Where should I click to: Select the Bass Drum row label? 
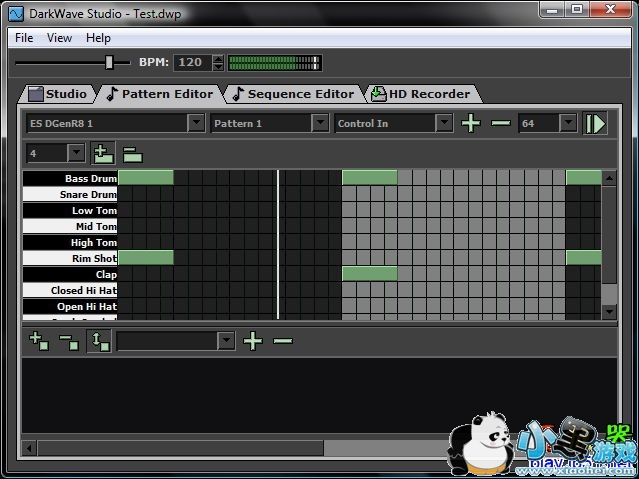point(70,178)
